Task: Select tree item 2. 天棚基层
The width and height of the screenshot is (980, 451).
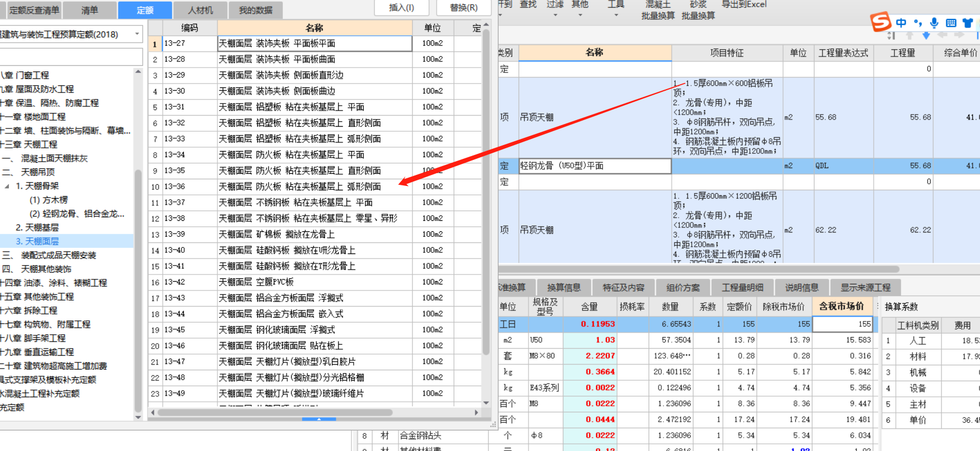Action: click(37, 227)
